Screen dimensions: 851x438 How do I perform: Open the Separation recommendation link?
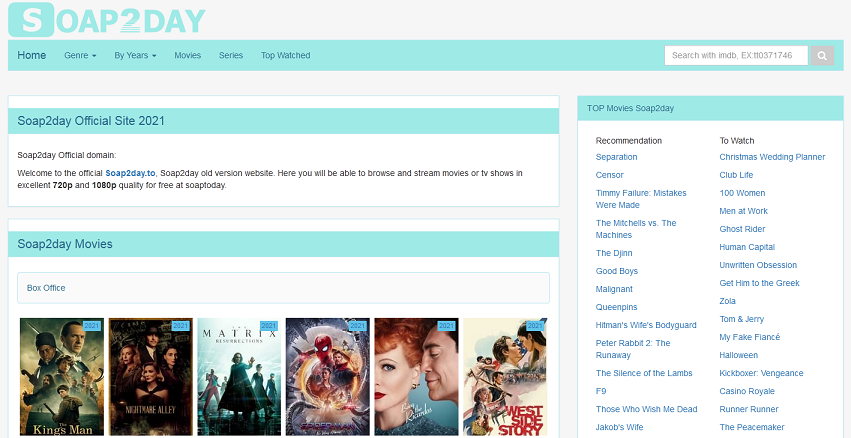(617, 157)
